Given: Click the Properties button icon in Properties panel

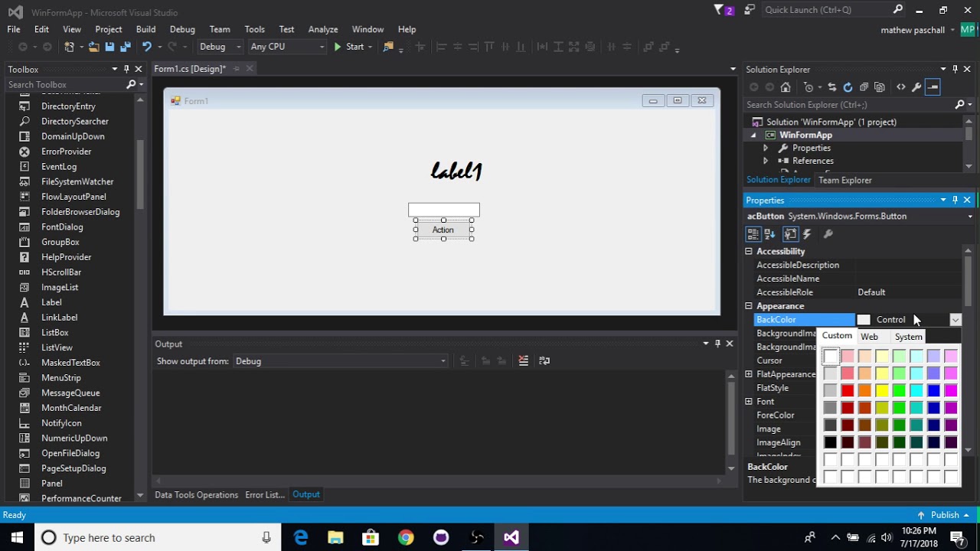Looking at the screenshot, I should point(790,234).
